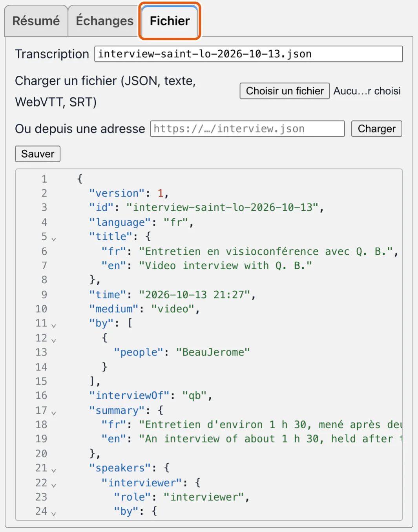Click the "Transcription" field label
Image resolution: width=418 pixels, height=532 pixels.
[x=52, y=54]
